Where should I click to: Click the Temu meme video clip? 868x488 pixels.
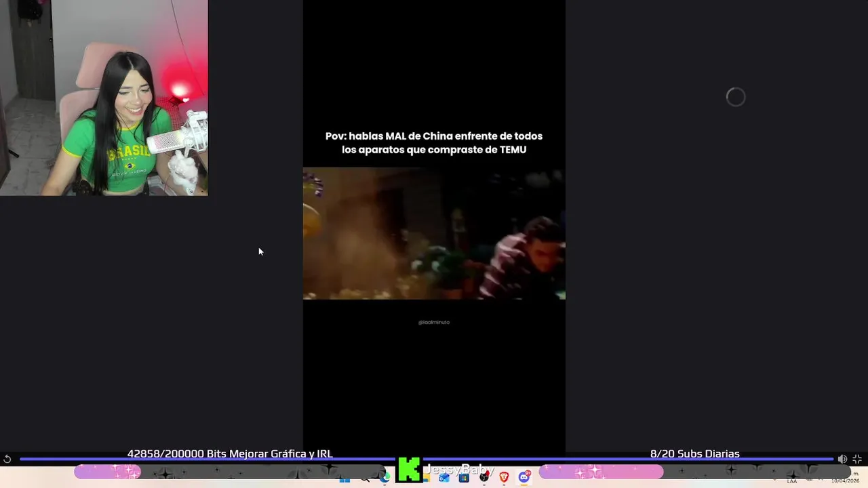point(434,233)
